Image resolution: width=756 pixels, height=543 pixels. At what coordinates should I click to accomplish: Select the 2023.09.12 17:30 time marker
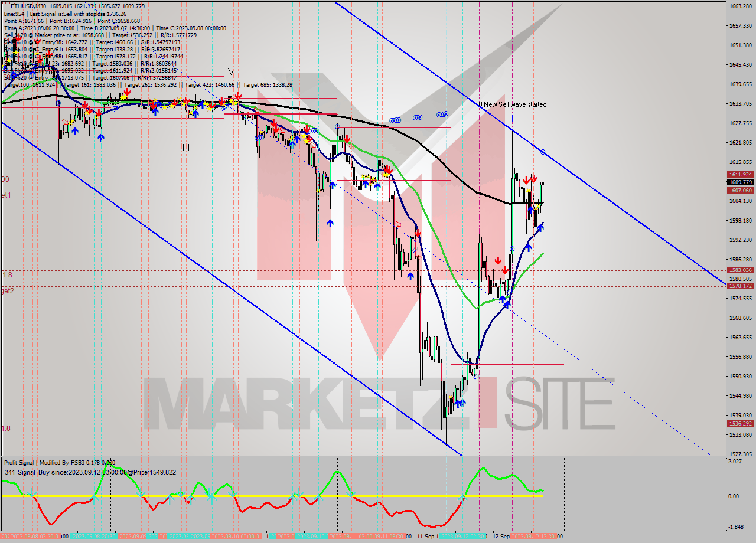point(532,537)
